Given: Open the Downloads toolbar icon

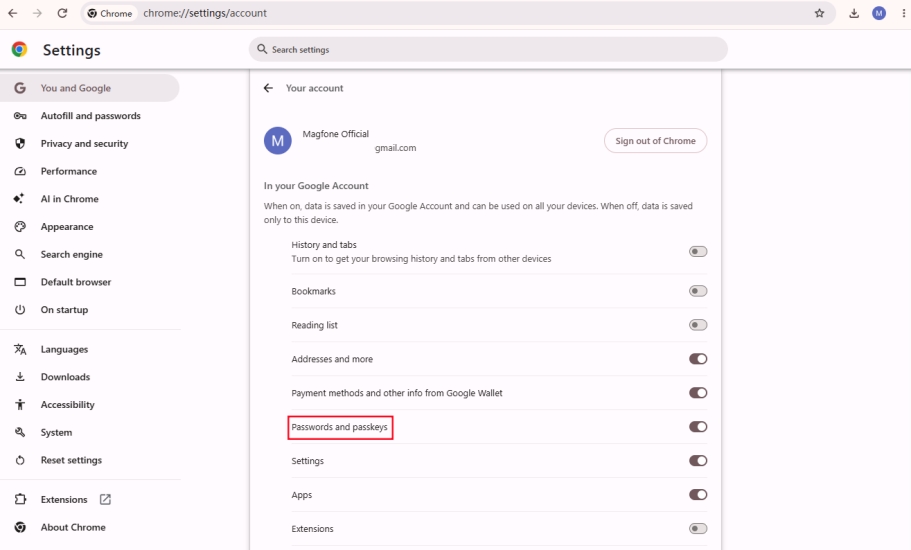Looking at the screenshot, I should tap(853, 13).
